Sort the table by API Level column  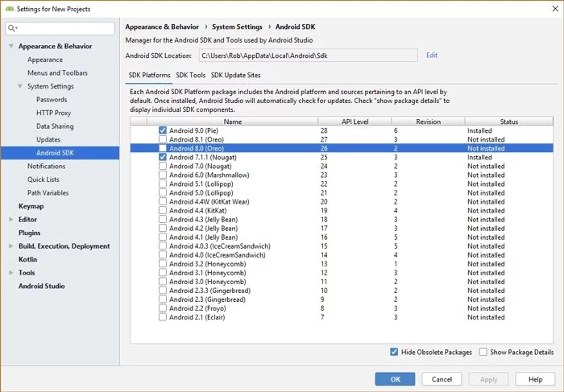click(x=355, y=122)
